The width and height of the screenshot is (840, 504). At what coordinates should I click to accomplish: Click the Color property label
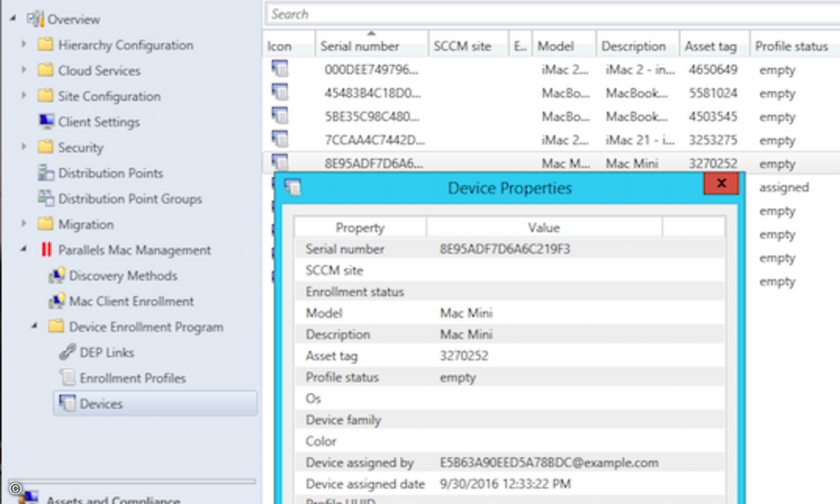pyautogui.click(x=321, y=441)
